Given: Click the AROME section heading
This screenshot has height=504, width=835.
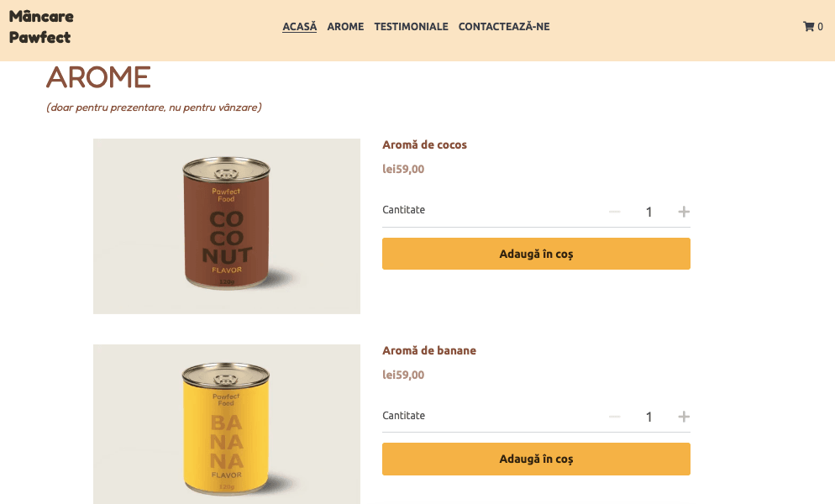Looking at the screenshot, I should tap(98, 77).
